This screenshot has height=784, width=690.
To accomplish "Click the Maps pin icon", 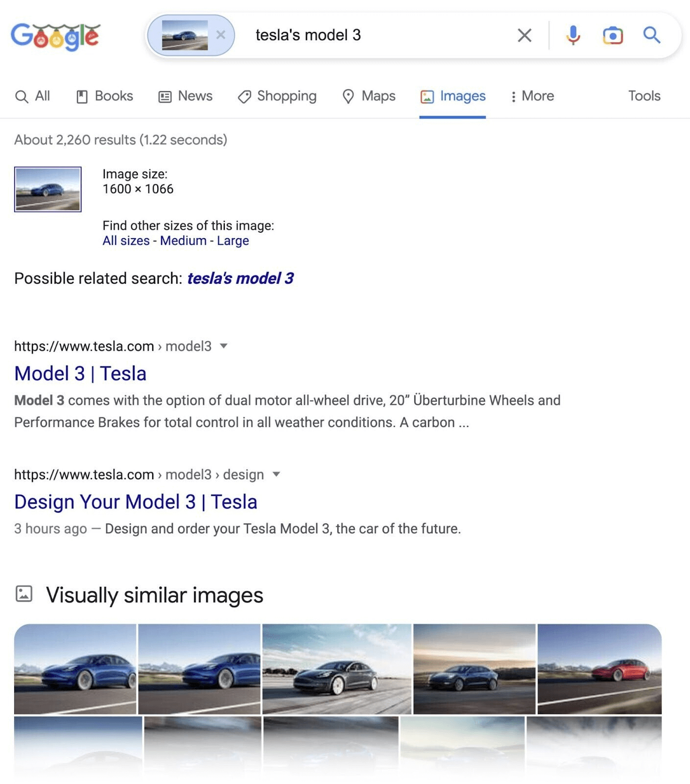I will click(348, 96).
